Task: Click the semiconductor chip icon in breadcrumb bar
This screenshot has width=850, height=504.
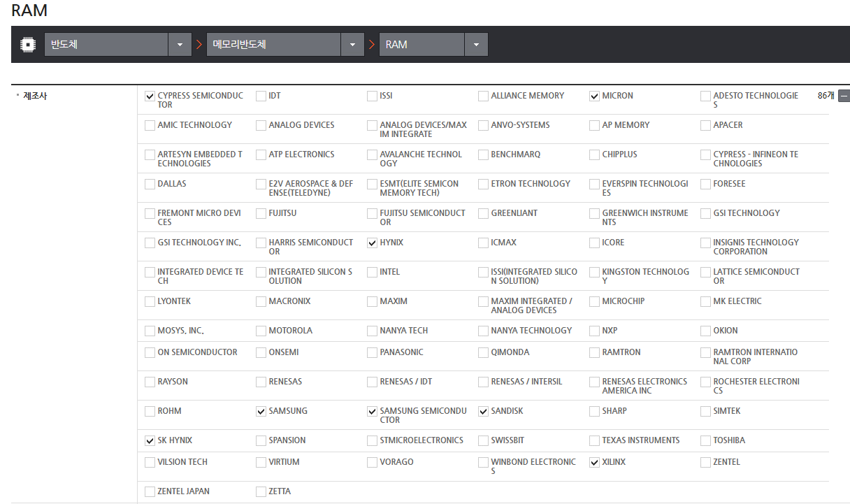Action: point(27,44)
